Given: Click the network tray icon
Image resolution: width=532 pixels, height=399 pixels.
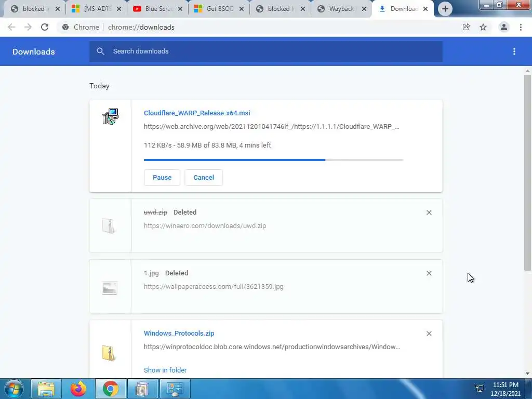Looking at the screenshot, I should tap(480, 389).
